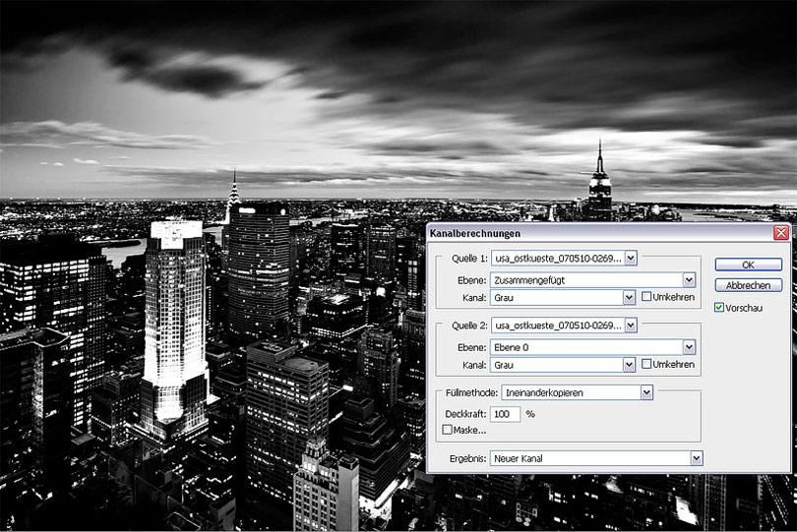The width and height of the screenshot is (797, 532).
Task: Open the Quelle 2 document dropdown
Action: point(564,325)
